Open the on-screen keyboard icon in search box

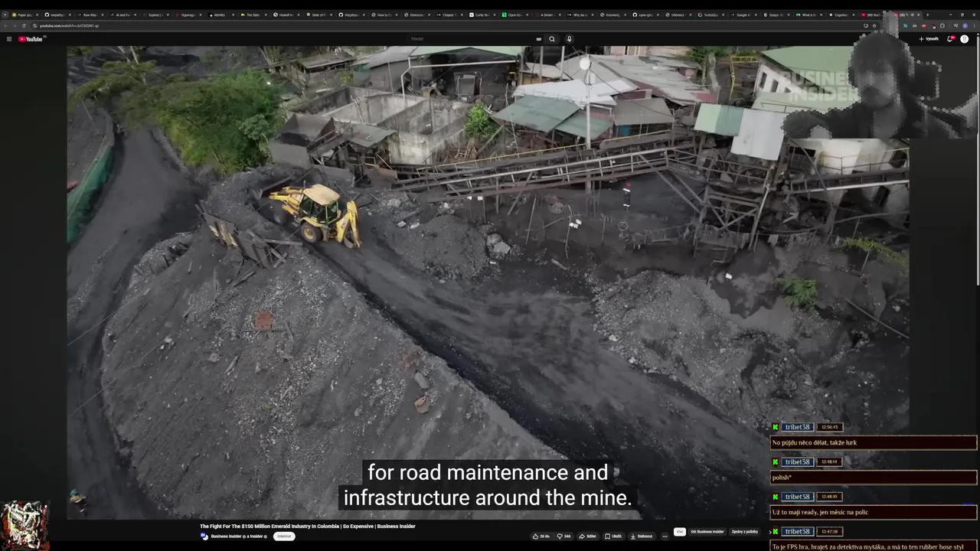539,39
